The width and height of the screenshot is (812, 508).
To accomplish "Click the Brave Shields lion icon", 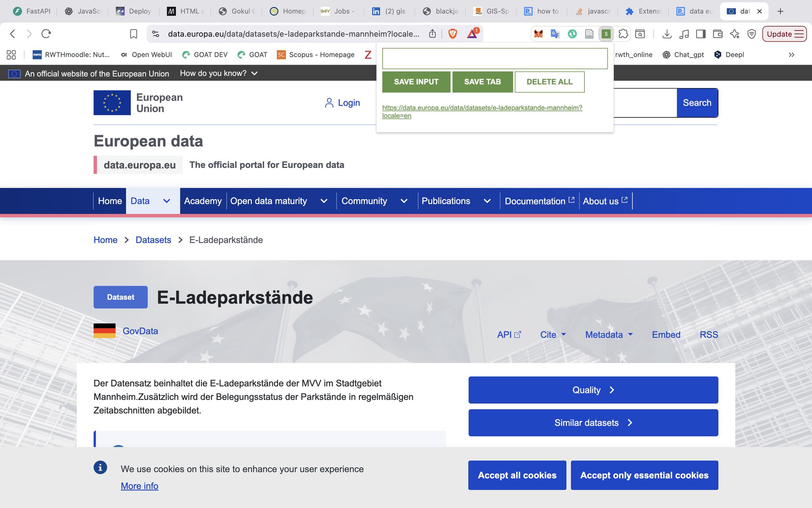I will pos(452,34).
